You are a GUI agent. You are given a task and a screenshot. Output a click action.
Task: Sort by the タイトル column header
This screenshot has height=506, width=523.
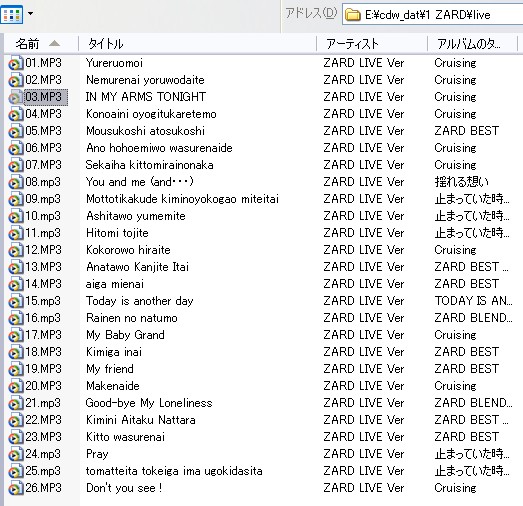[x=197, y=44]
